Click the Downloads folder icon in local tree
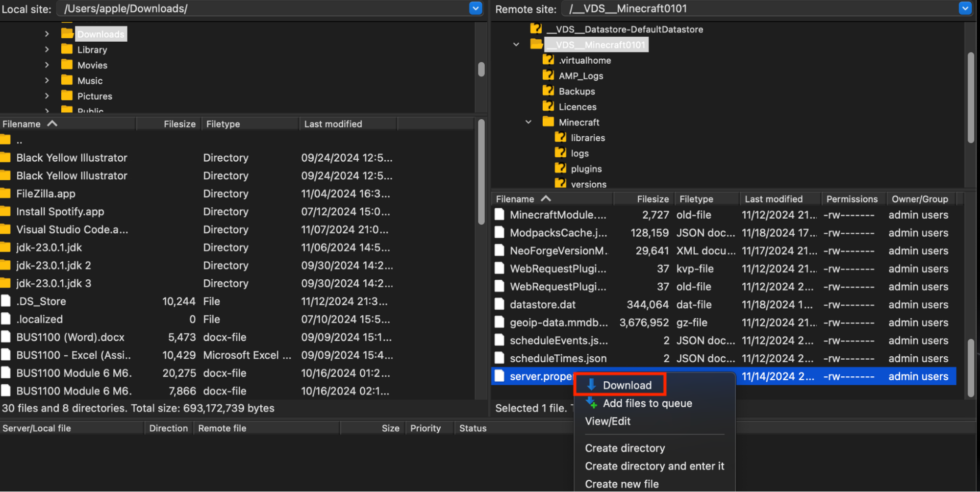This screenshot has height=492, width=980. pyautogui.click(x=68, y=33)
